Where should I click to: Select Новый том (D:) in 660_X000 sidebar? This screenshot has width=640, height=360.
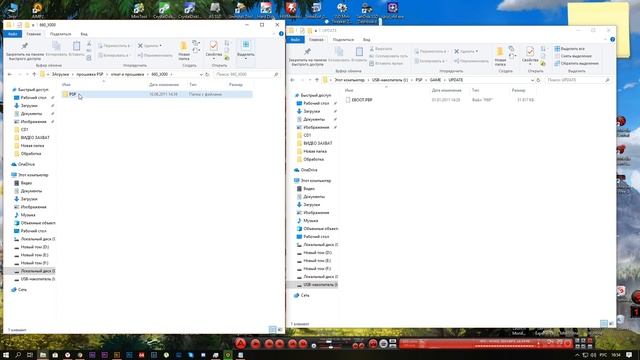(34, 247)
